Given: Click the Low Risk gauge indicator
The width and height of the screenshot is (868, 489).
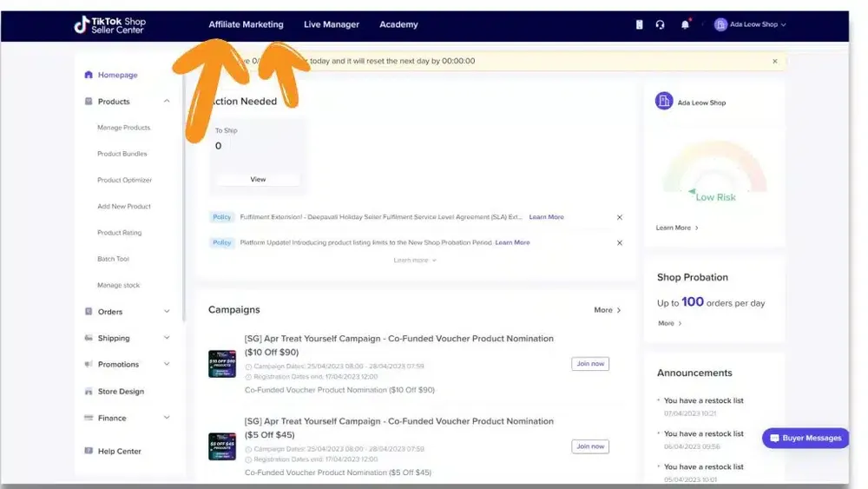Looking at the screenshot, I should pyautogui.click(x=714, y=172).
